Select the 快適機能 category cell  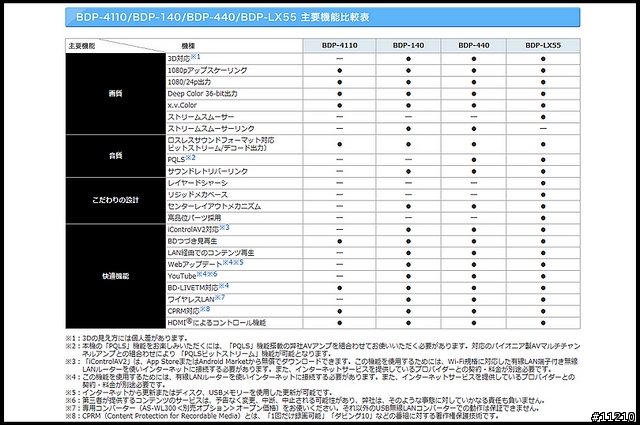coord(116,276)
